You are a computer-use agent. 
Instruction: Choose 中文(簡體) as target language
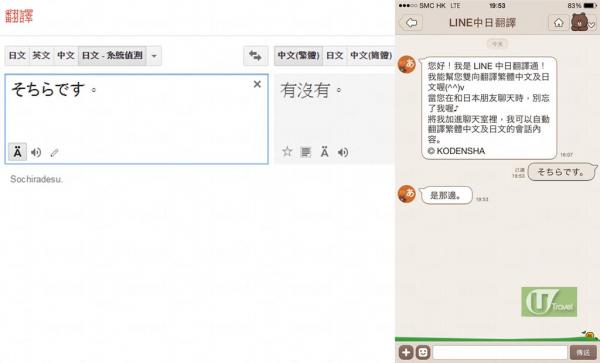[x=371, y=56]
